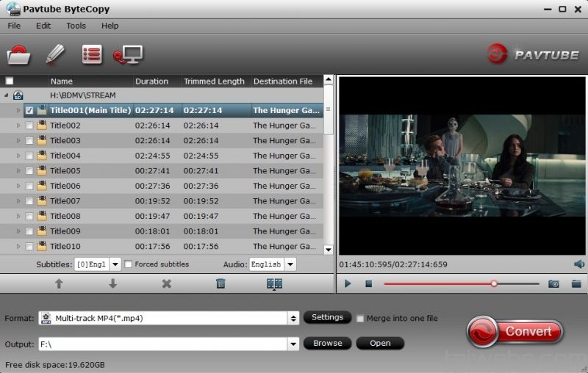Check the Title002 checkbox
This screenshot has width=588, height=373.
tap(29, 126)
